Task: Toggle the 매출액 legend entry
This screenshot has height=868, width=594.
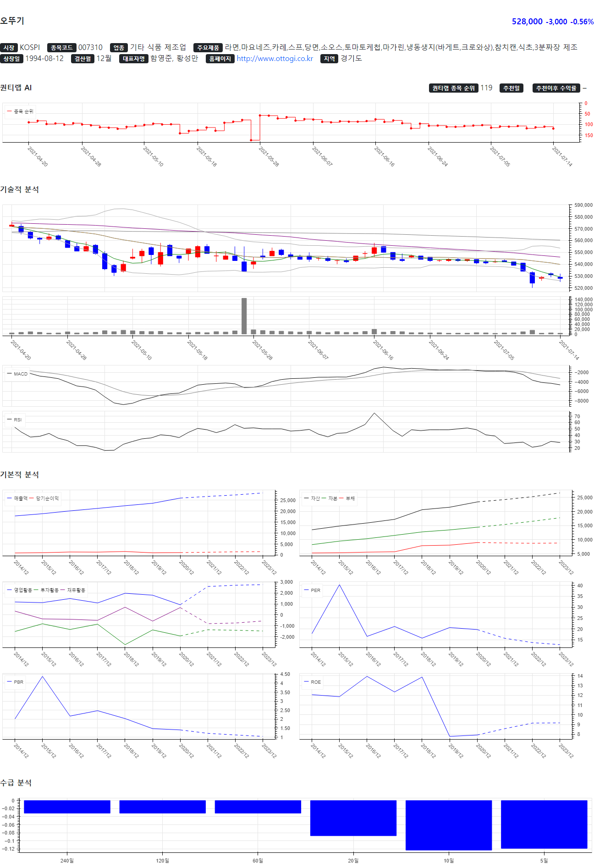Action: (x=17, y=498)
